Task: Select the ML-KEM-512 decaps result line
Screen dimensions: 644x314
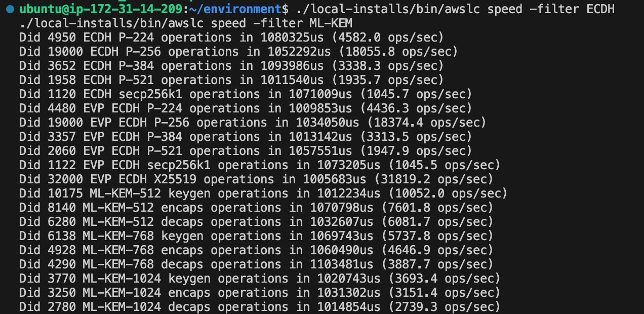Action: click(256, 222)
